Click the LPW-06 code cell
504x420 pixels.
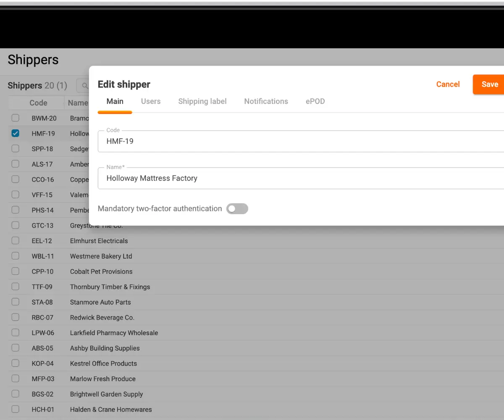pyautogui.click(x=43, y=333)
